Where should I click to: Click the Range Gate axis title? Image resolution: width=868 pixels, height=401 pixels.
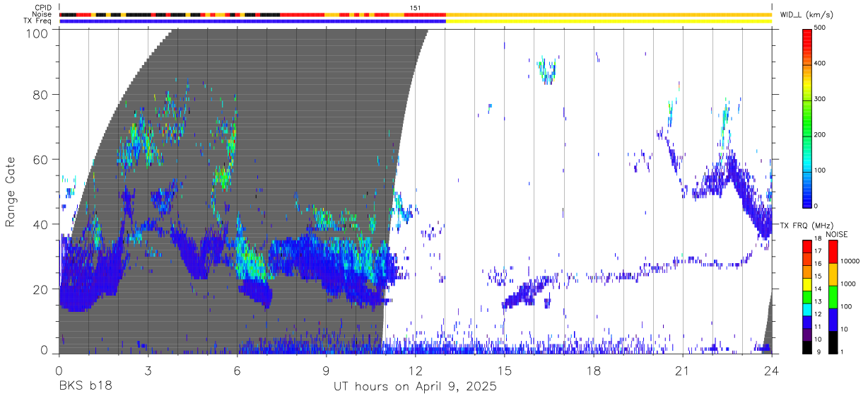[x=11, y=192]
